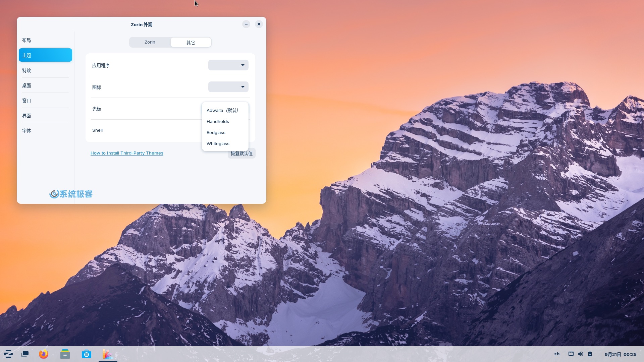Go to the 布局 section
Viewport: 644px width, 362px height.
[45, 40]
